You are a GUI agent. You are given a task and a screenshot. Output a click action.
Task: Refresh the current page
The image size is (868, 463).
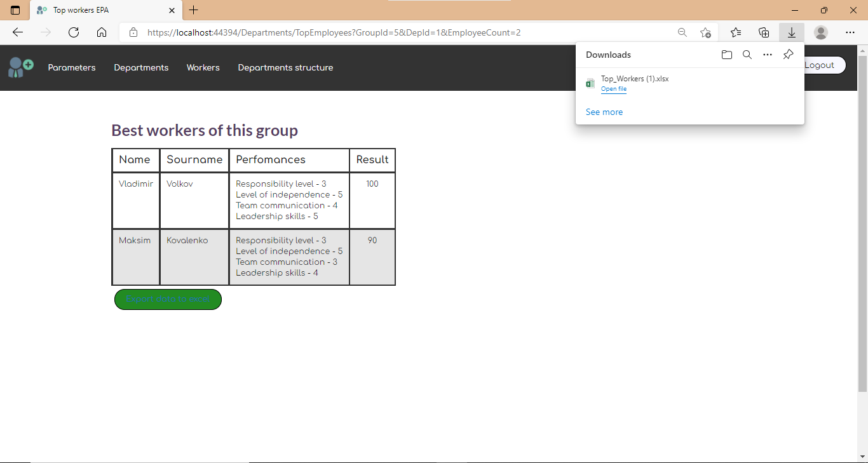pyautogui.click(x=74, y=32)
